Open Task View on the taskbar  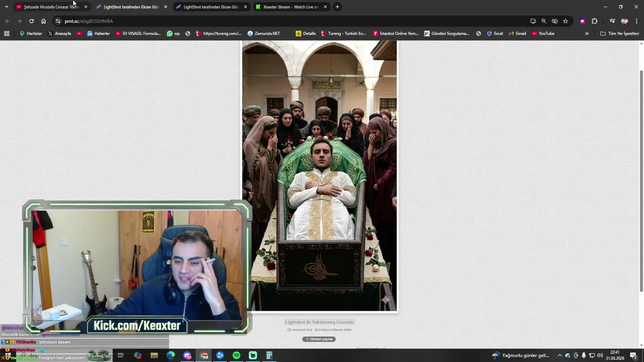click(x=121, y=355)
